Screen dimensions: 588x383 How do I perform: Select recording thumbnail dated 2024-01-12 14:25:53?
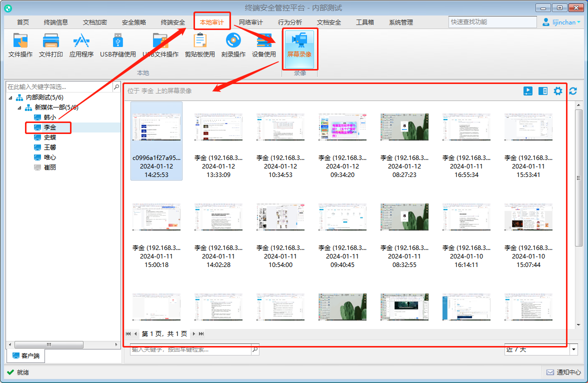click(156, 141)
